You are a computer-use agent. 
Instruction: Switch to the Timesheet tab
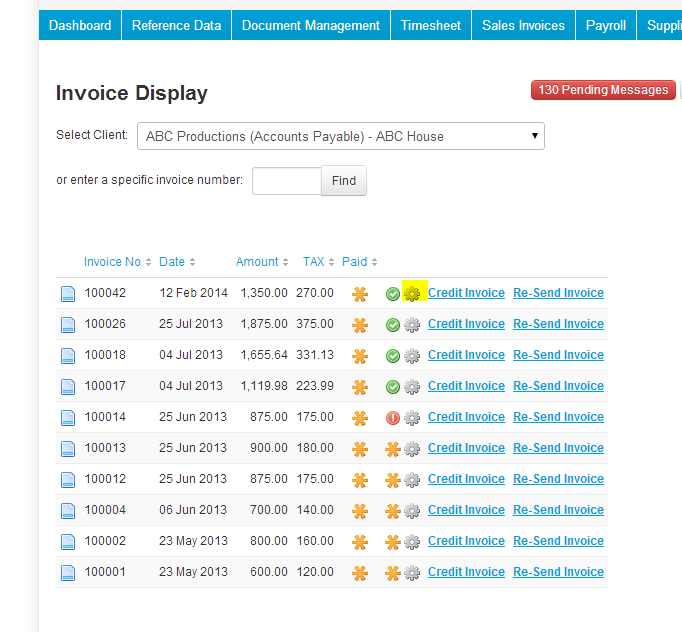click(431, 25)
